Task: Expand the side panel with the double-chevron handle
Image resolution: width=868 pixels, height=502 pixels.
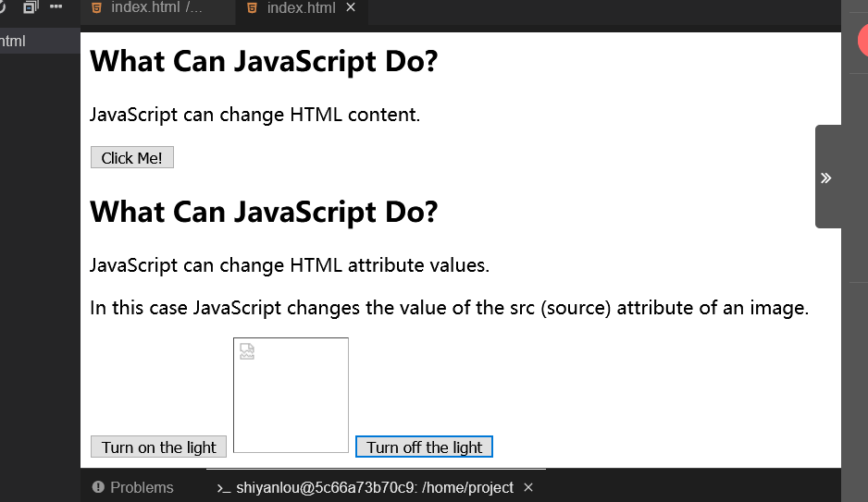Action: click(x=826, y=178)
